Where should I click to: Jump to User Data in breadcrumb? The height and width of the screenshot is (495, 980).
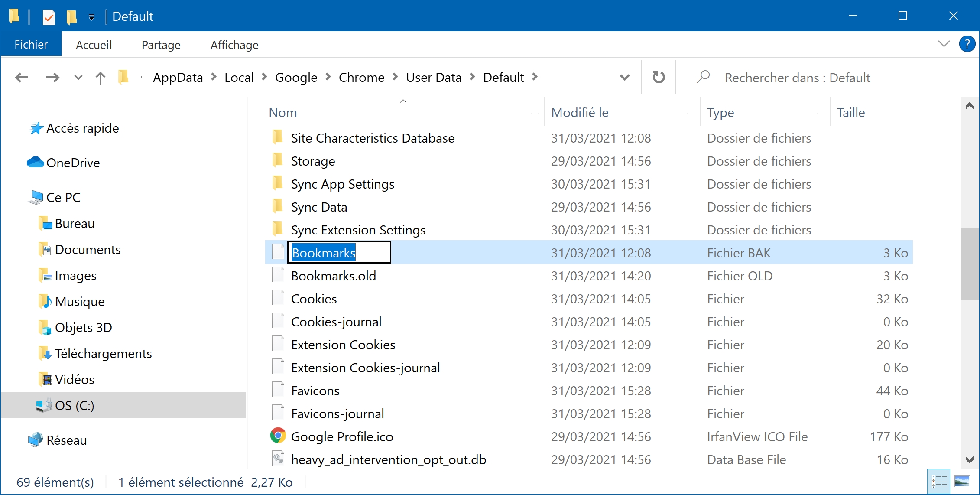pos(434,78)
